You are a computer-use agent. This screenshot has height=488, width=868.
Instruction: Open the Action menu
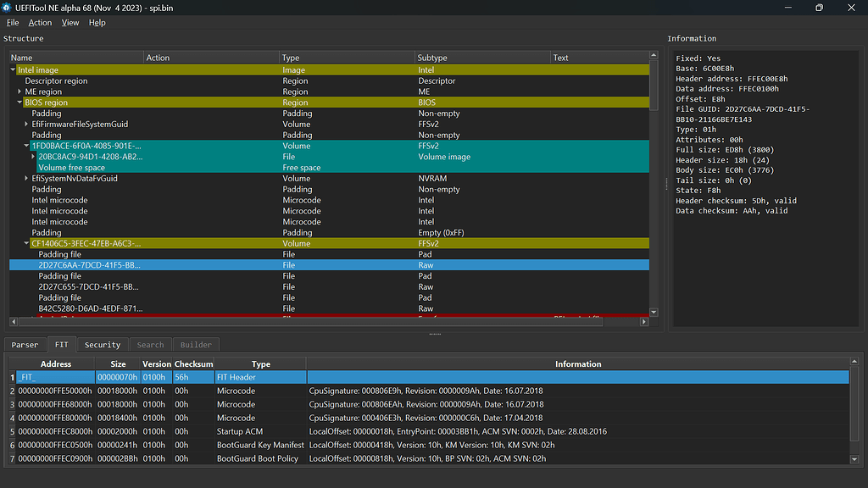pyautogui.click(x=39, y=22)
